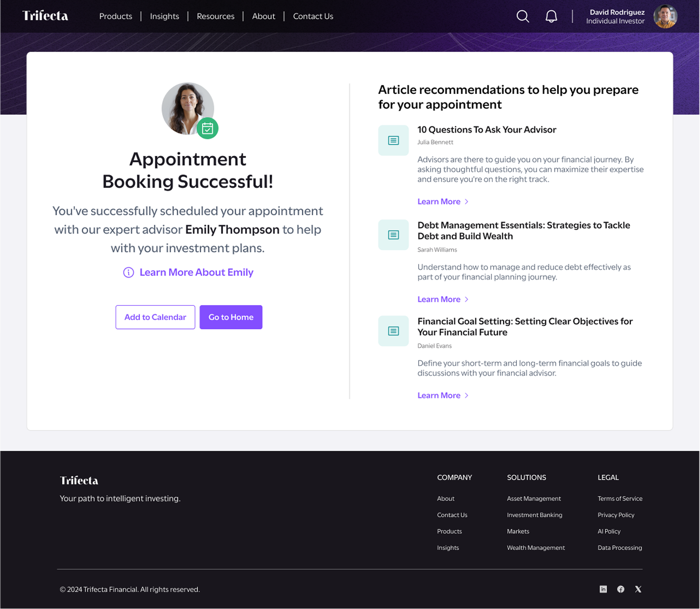Open Contact Us link in footer
The width and height of the screenshot is (700, 609).
(x=452, y=515)
